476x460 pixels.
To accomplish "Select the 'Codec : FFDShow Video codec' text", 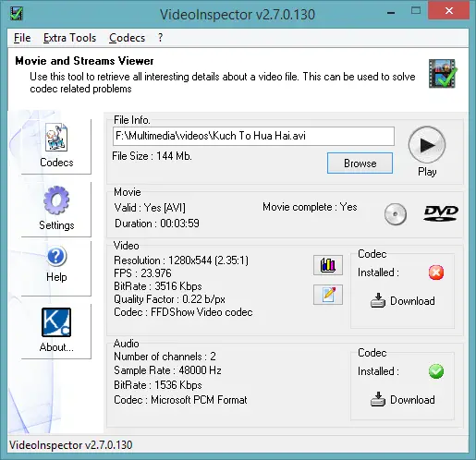I will [183, 312].
